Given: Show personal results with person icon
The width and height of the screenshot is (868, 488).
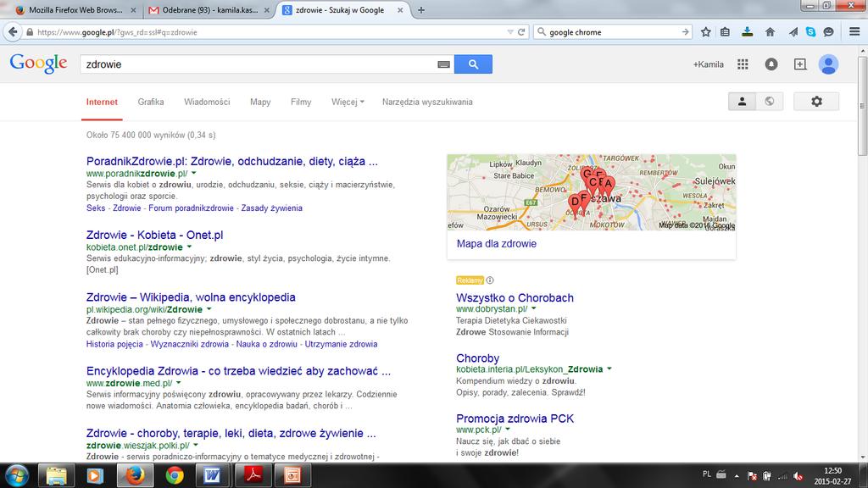Looking at the screenshot, I should tap(743, 102).
